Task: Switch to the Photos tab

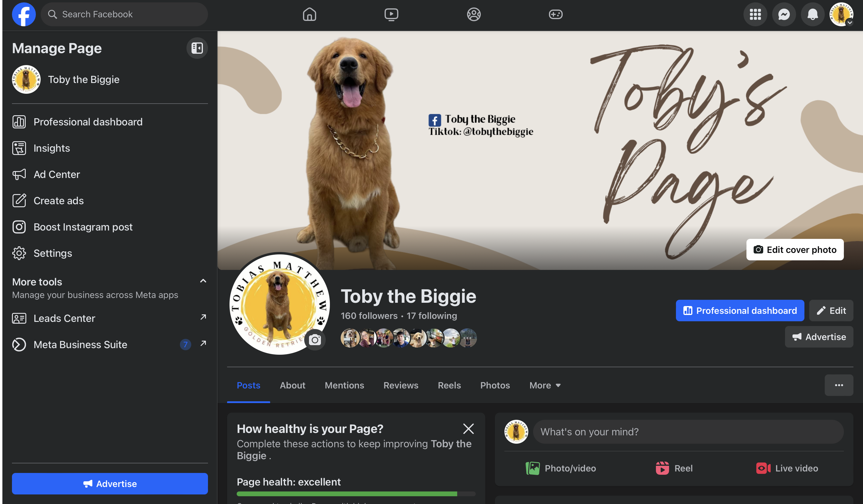Action: 495,385
